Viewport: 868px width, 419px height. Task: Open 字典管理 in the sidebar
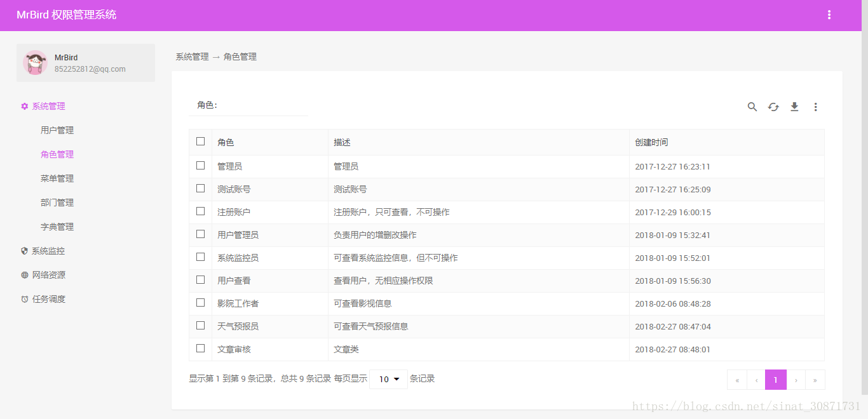point(57,227)
